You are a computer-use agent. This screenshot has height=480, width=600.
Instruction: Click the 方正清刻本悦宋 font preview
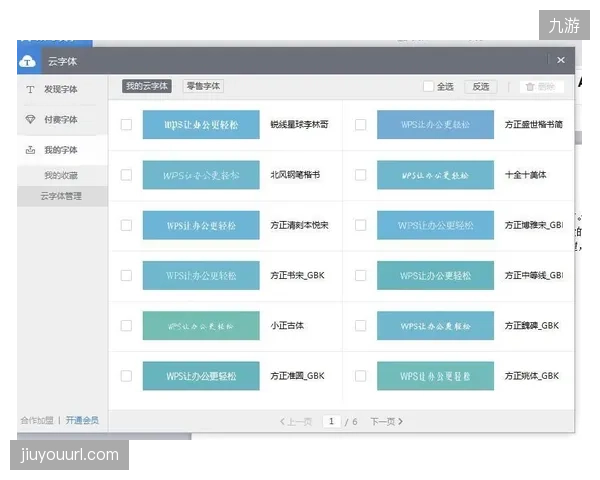click(201, 225)
